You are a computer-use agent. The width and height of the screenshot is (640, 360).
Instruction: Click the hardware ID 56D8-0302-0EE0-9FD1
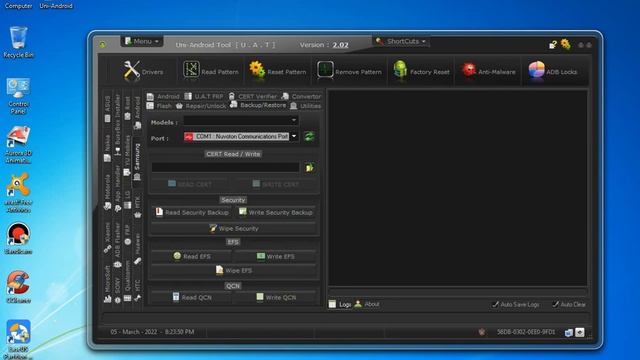coord(526,332)
